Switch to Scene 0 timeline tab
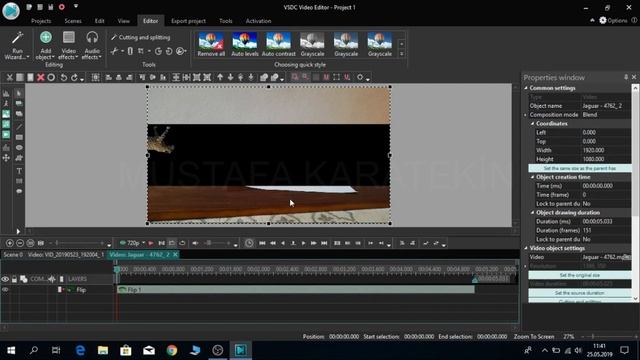Screen dimensions: 640x360 [13, 255]
